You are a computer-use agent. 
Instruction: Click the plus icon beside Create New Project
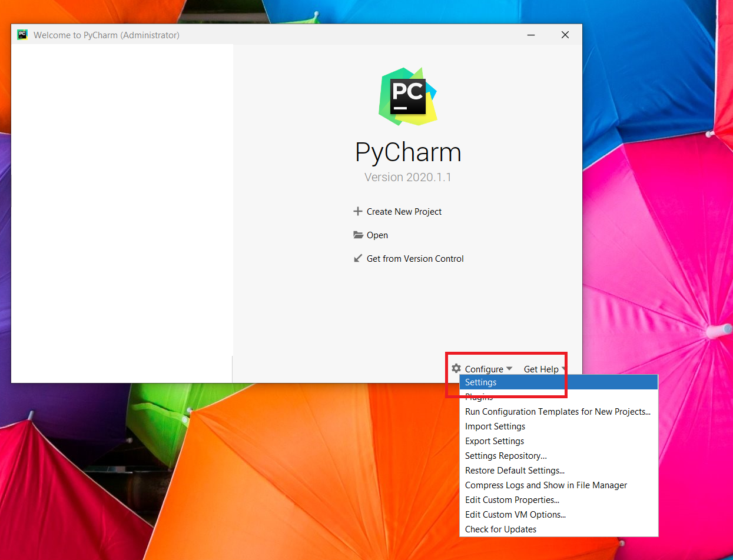[357, 211]
